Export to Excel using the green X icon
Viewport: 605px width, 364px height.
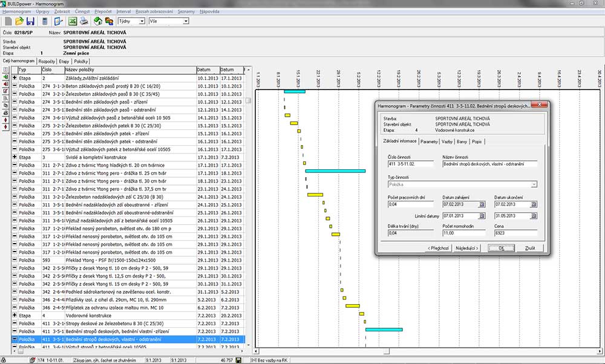pyautogui.click(x=73, y=21)
